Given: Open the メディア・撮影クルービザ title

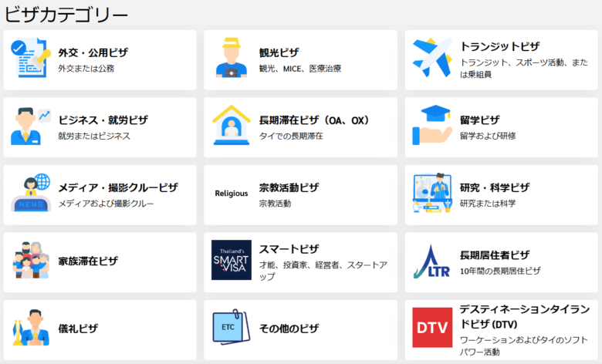Looking at the screenshot, I should (x=118, y=187).
